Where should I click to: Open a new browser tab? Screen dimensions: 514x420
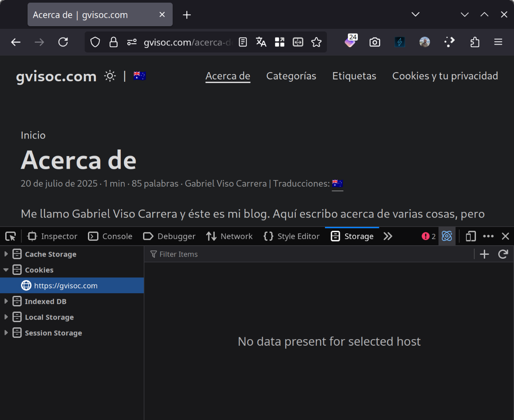tap(187, 15)
